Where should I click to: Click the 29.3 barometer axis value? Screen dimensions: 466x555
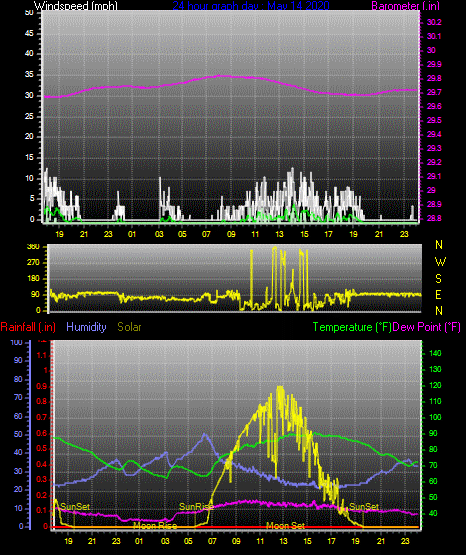(434, 148)
